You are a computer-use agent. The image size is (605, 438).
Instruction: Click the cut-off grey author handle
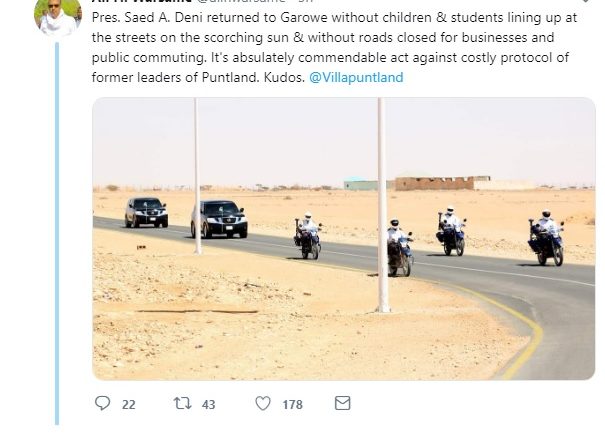click(241, 1)
